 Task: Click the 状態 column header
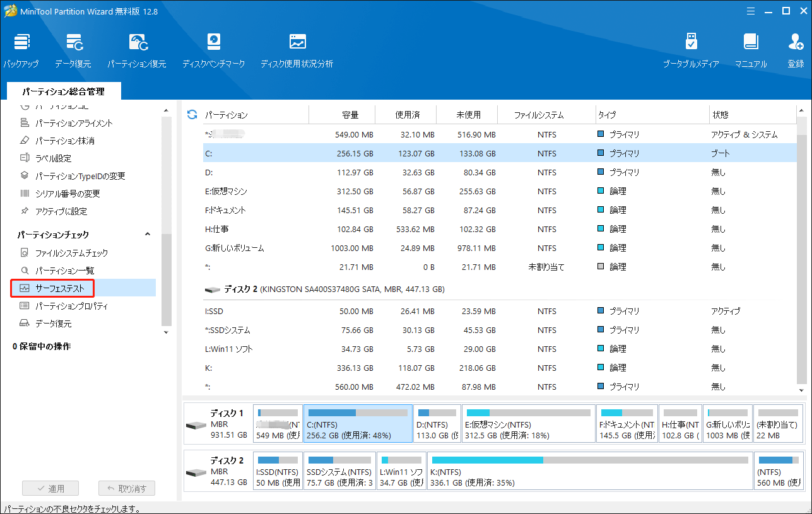[752, 115]
